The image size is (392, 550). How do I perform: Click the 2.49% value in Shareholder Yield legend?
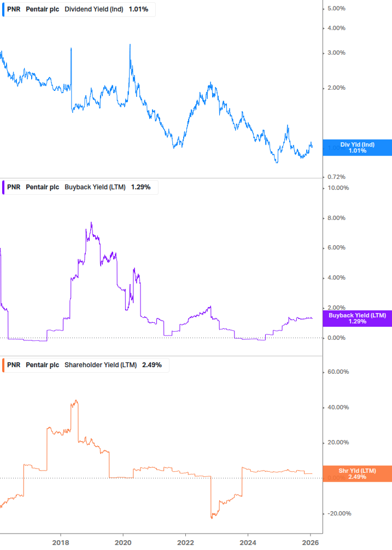pos(152,365)
